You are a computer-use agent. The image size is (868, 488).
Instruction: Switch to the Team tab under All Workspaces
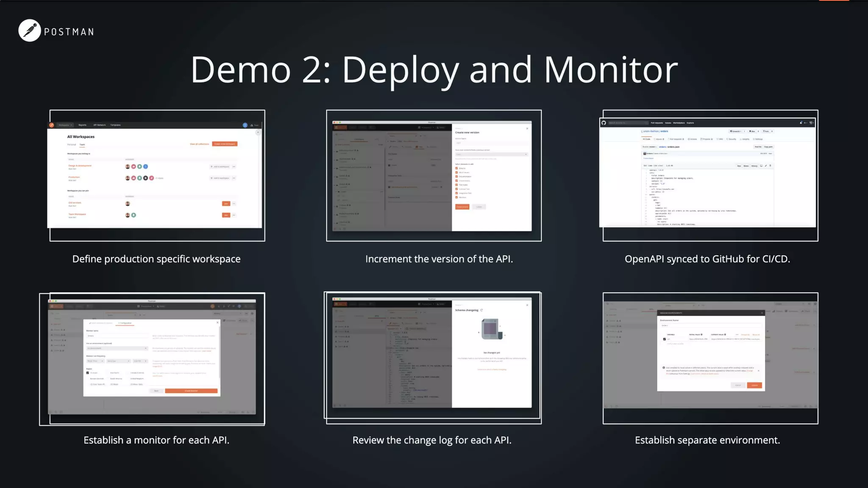[82, 144]
